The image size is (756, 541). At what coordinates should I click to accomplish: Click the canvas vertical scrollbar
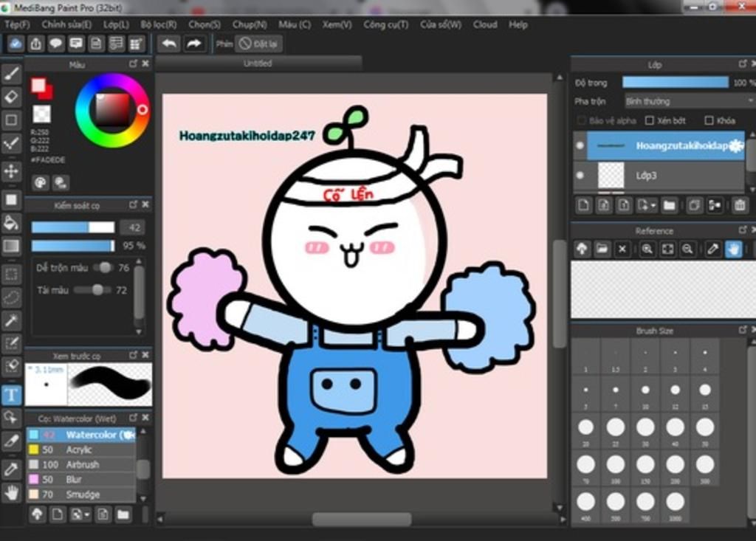coord(560,293)
